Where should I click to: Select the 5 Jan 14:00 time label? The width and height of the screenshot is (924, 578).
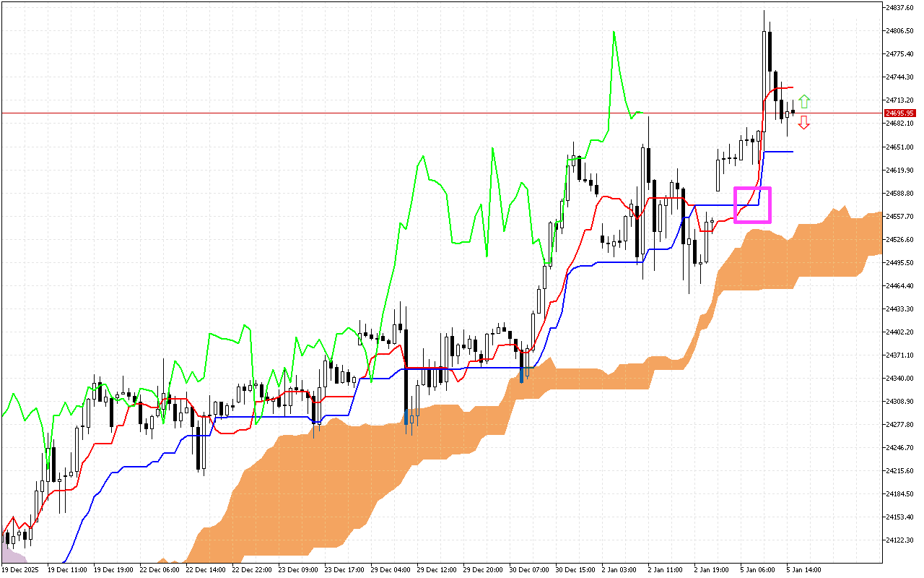(802, 569)
